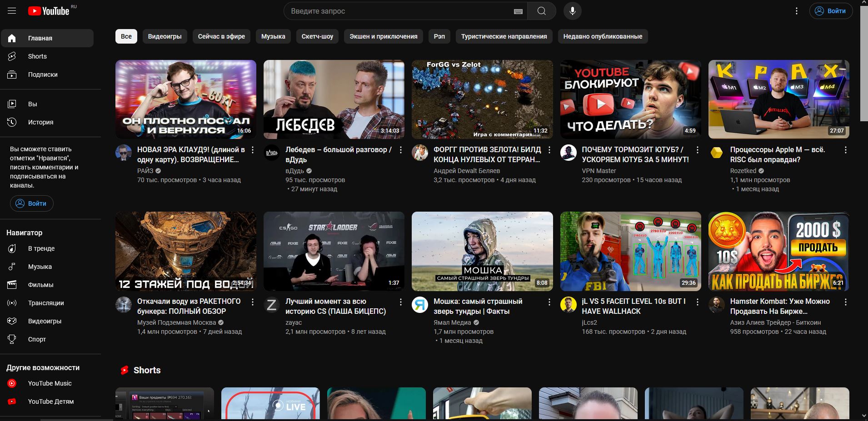This screenshot has height=421, width=868.
Task: Open options menu for РАКЕТНОГО бункера video
Action: coord(253,302)
